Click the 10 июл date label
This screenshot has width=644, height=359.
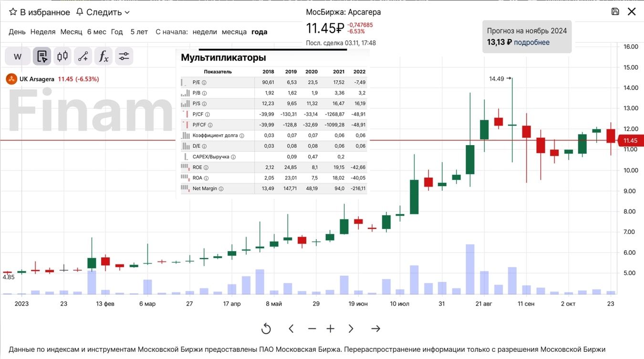pyautogui.click(x=399, y=304)
